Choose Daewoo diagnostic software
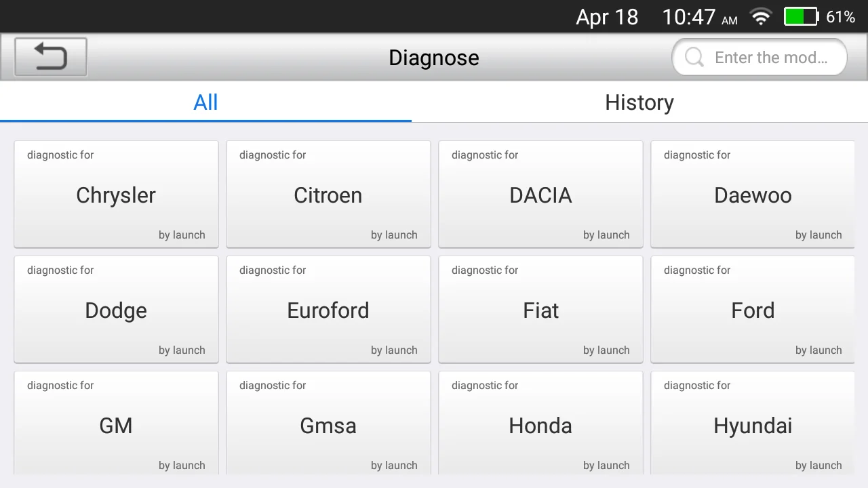Image resolution: width=868 pixels, height=488 pixels. pyautogui.click(x=753, y=195)
